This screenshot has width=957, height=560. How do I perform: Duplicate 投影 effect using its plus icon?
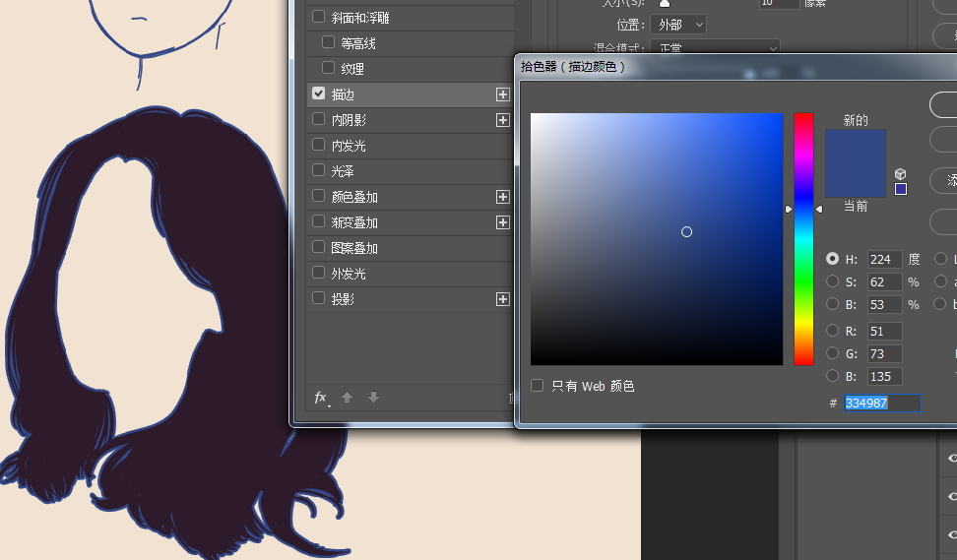click(x=502, y=299)
